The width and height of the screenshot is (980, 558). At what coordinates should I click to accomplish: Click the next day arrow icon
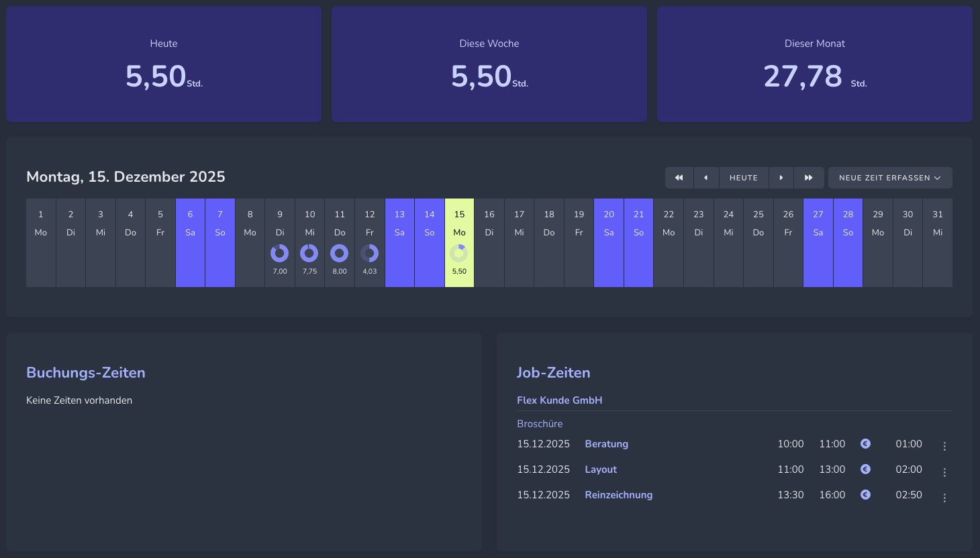coord(781,177)
